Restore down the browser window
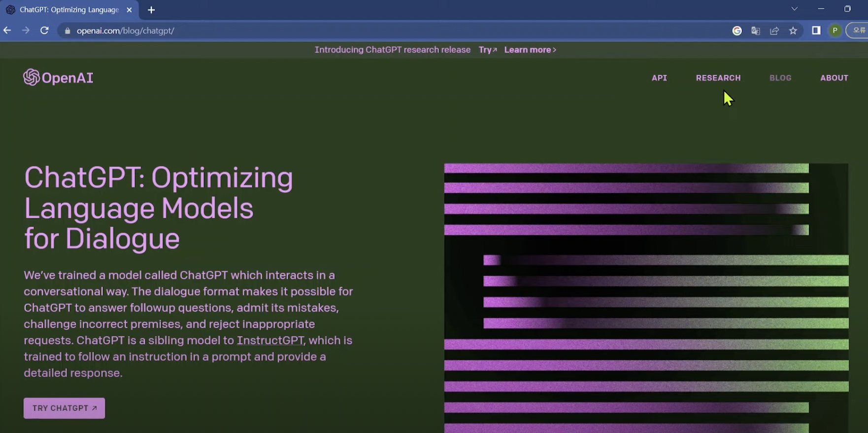868x433 pixels. point(847,9)
